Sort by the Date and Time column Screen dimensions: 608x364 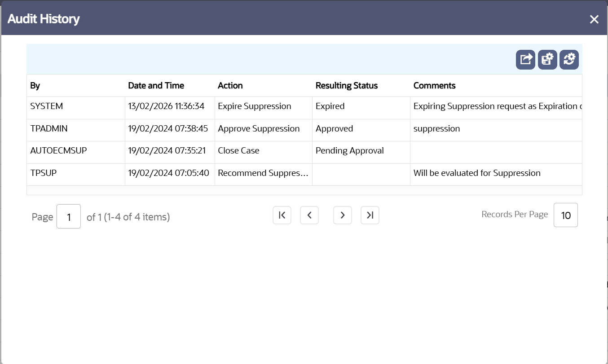(x=156, y=85)
